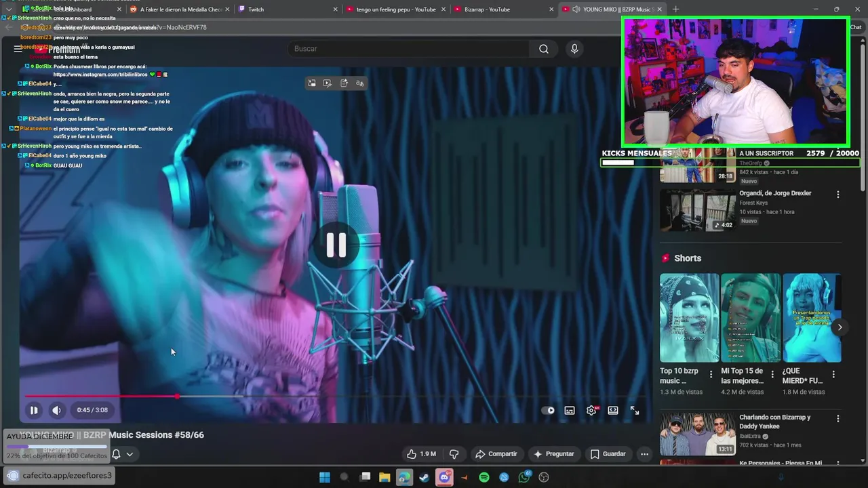868x488 pixels.
Task: Close the Twitch tab
Action: coord(335,9)
